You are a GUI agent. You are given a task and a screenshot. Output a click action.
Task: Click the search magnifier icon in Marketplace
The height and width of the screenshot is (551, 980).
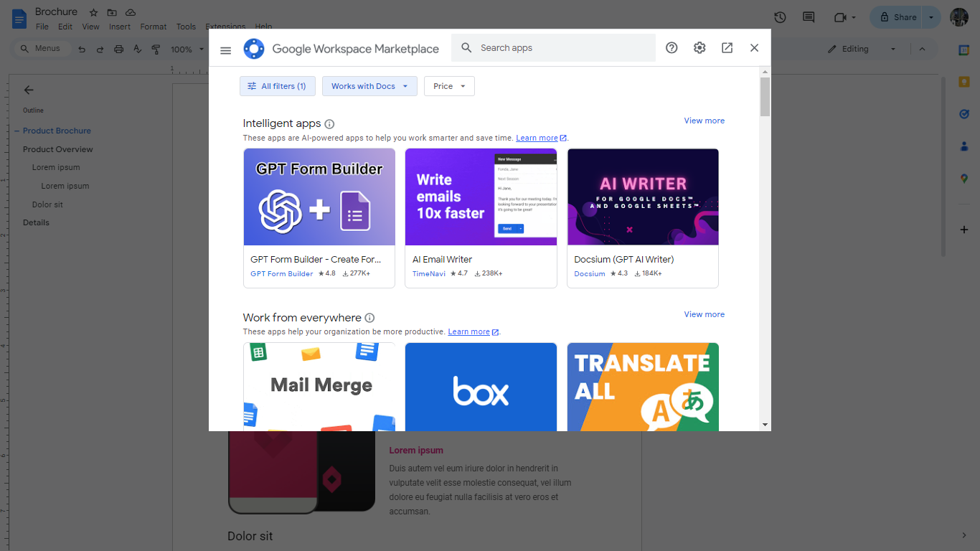[466, 48]
